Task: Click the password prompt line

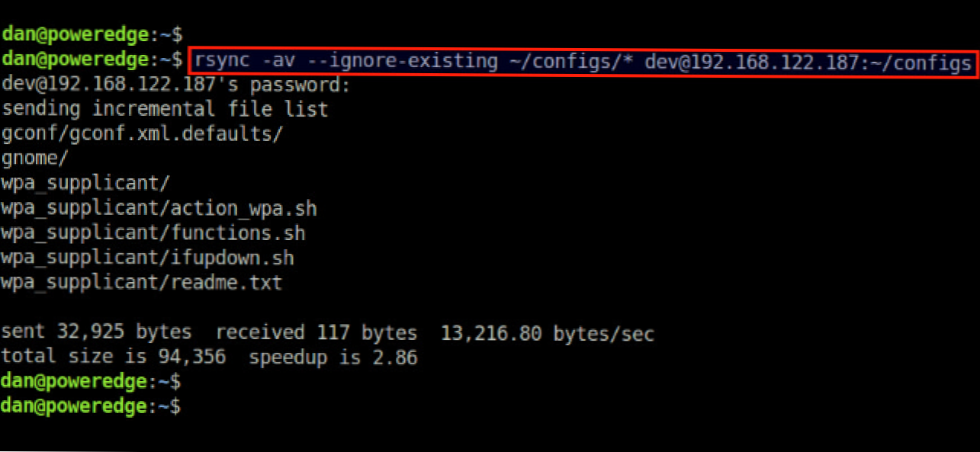Action: tap(175, 85)
